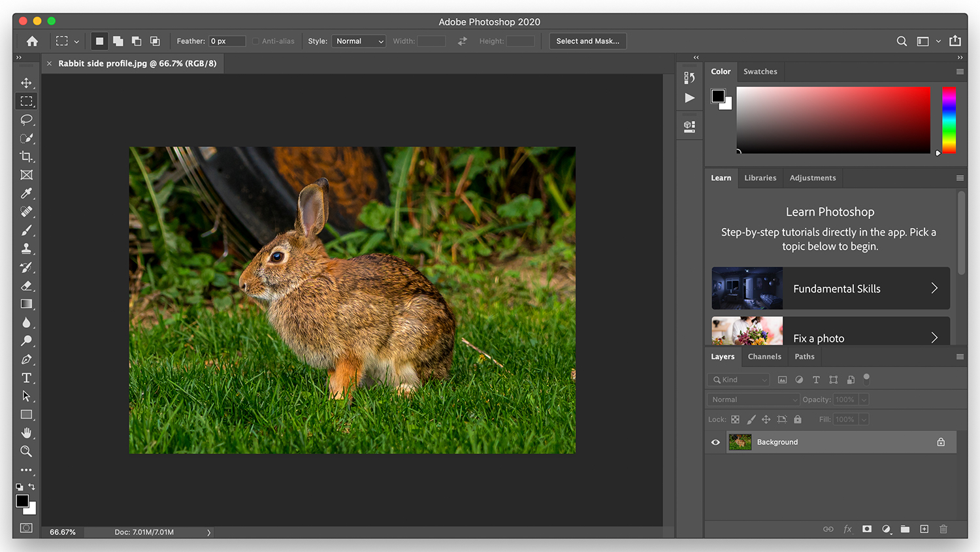
Task: Activate the Crop tool
Action: 27,156
